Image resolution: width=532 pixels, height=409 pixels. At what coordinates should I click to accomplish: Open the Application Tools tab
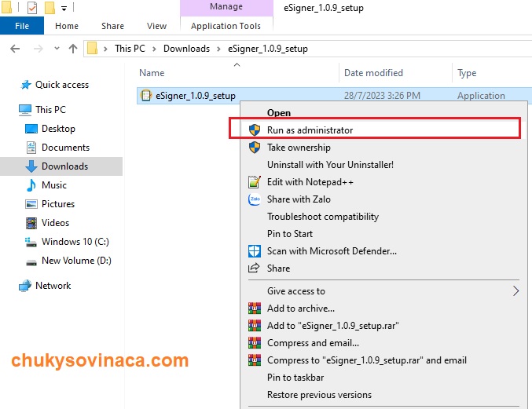point(226,26)
